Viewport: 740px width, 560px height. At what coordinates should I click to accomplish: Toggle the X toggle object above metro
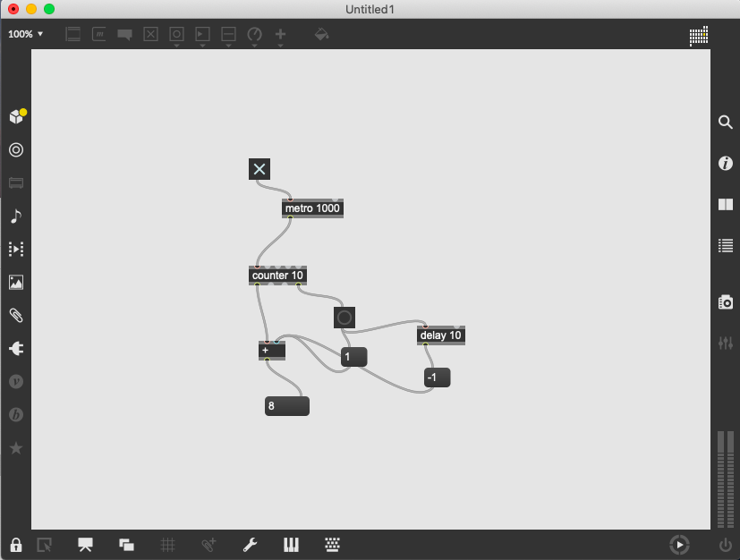tap(259, 169)
